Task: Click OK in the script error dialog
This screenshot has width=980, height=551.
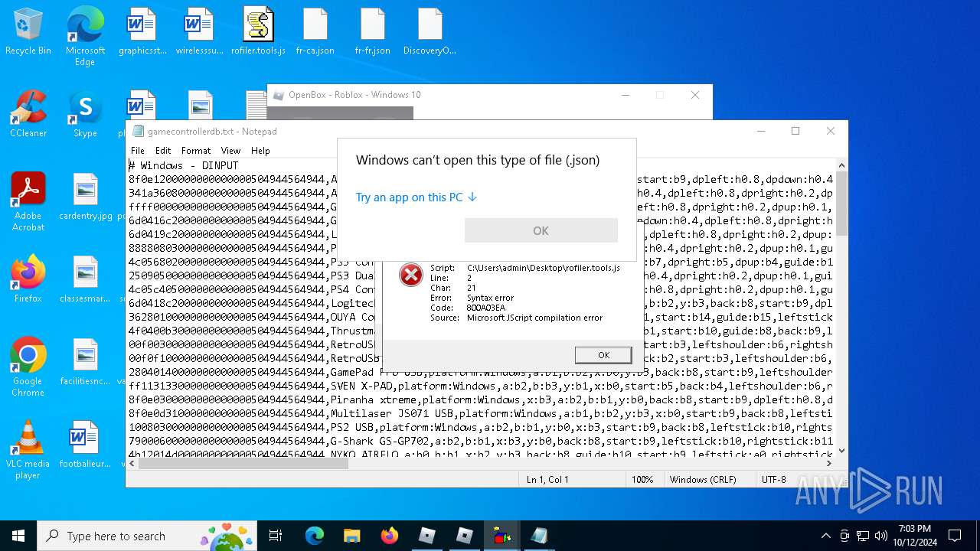Action: click(603, 355)
